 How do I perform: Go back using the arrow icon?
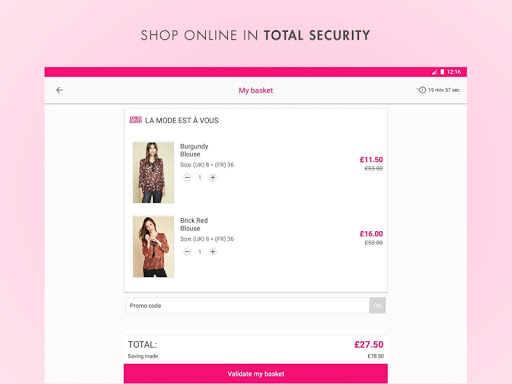click(x=60, y=90)
